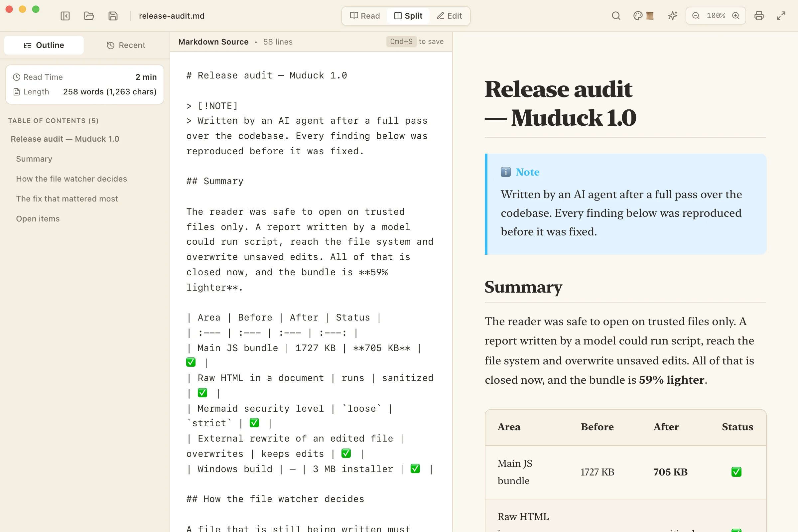The width and height of the screenshot is (798, 532).
Task: Open the Recent tab
Action: point(126,45)
